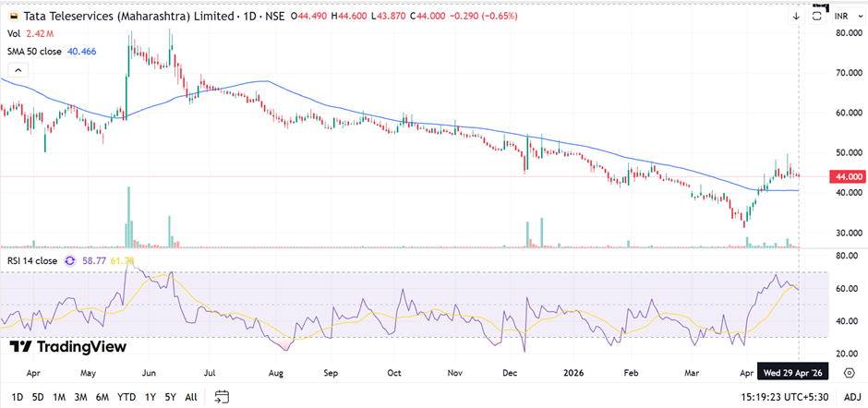
Task: Open the go-to-date calendar icon
Action: point(222,397)
